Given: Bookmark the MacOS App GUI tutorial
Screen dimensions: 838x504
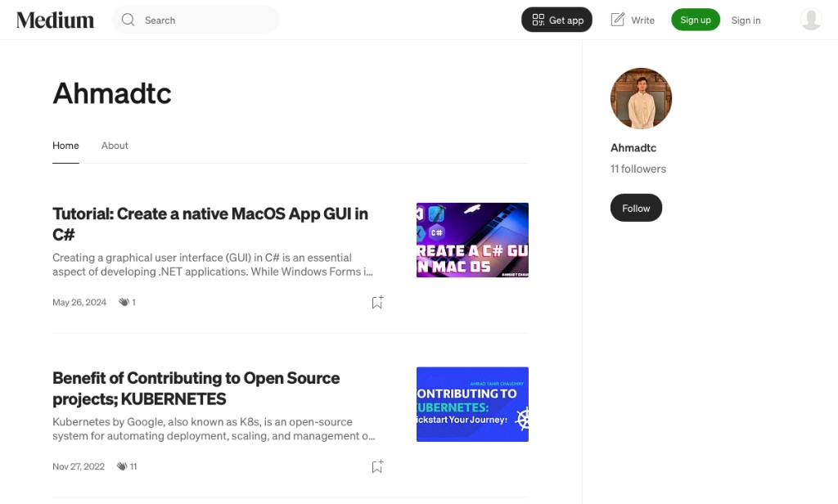Looking at the screenshot, I should tap(376, 302).
